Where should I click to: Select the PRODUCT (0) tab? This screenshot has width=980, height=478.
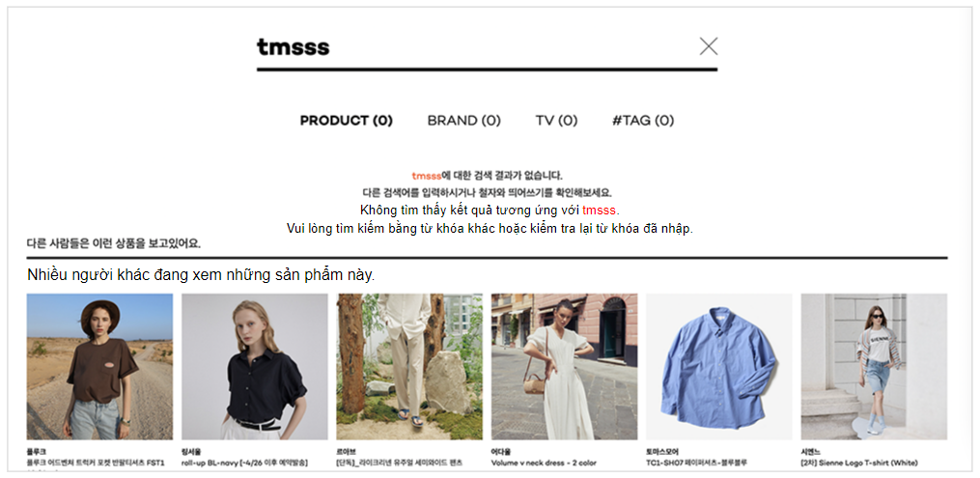(x=347, y=121)
